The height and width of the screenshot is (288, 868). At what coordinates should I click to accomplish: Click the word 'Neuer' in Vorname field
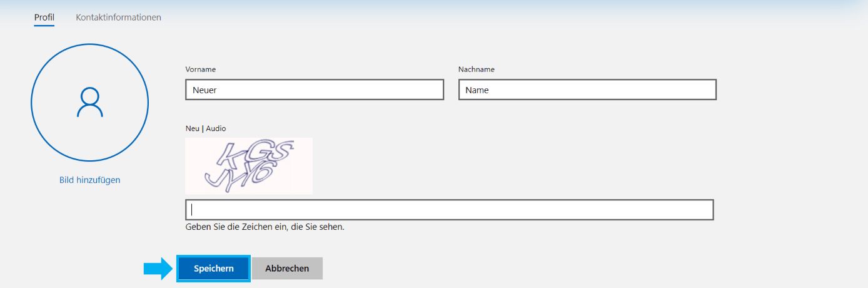[204, 90]
